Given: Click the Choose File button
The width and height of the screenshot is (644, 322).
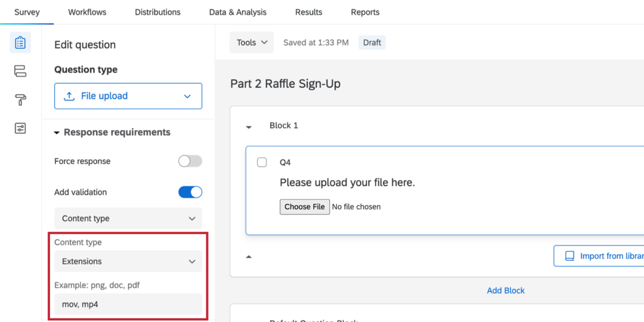Looking at the screenshot, I should point(304,206).
